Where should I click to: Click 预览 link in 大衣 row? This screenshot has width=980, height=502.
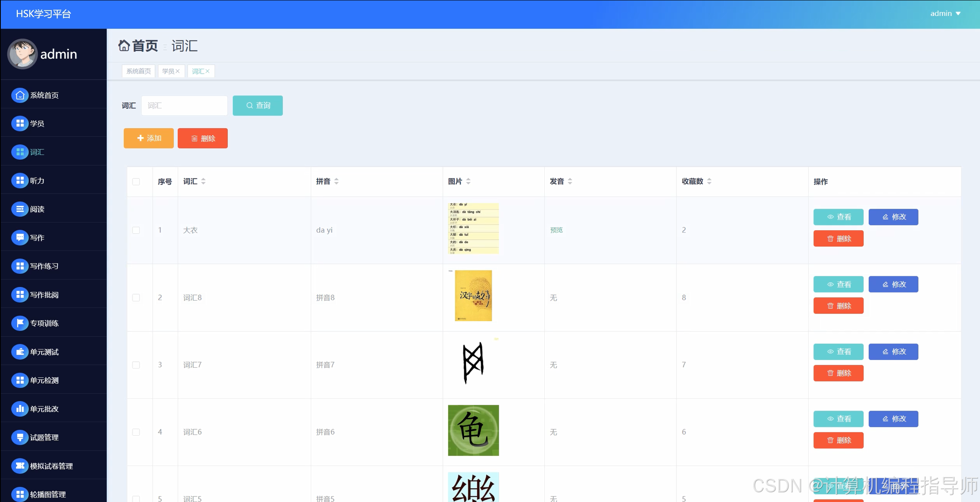pyautogui.click(x=556, y=230)
